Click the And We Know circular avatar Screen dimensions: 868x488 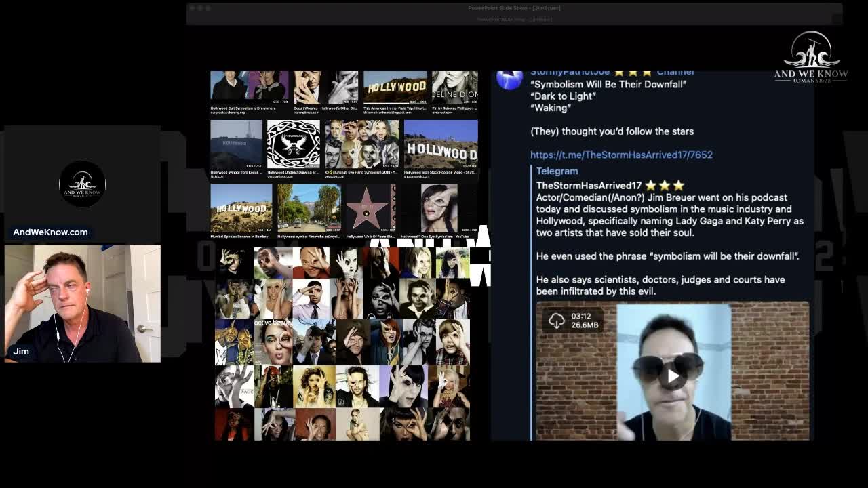[x=82, y=184]
